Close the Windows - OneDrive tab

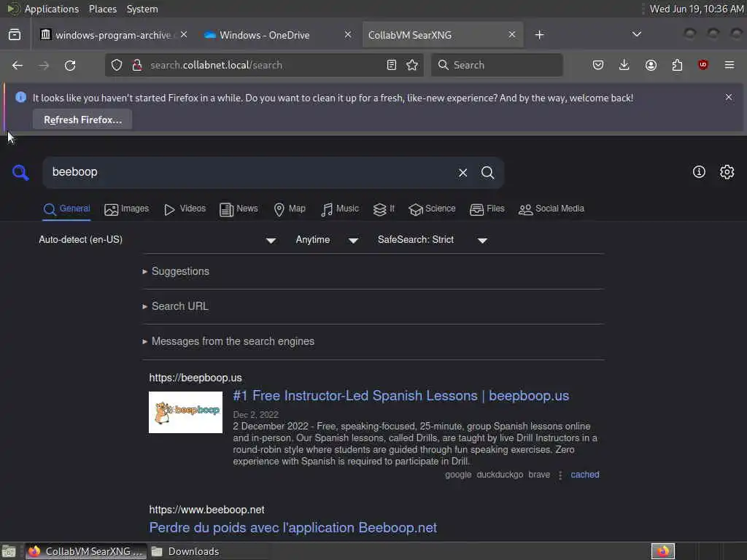point(348,35)
